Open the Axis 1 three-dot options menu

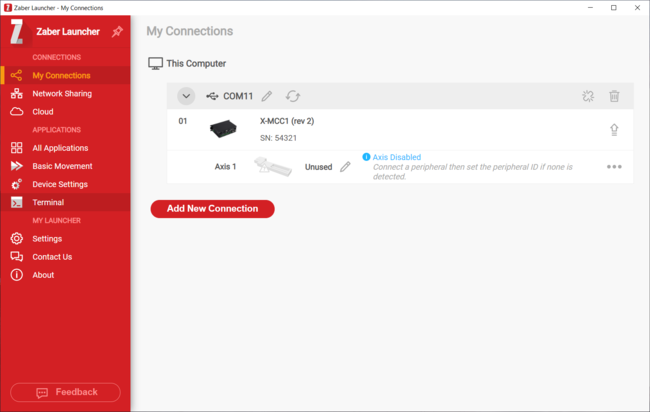click(614, 167)
